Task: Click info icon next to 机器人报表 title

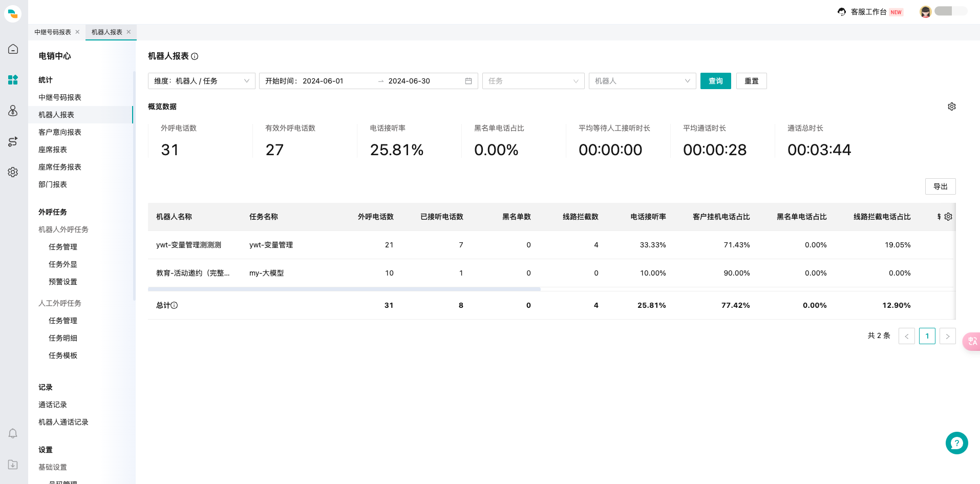Action: 195,56
